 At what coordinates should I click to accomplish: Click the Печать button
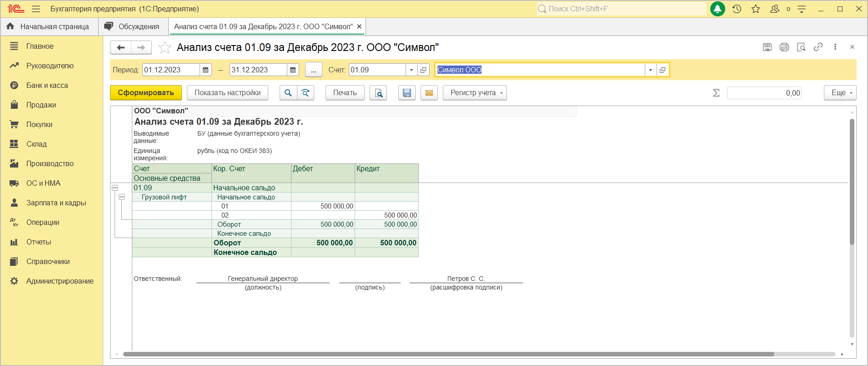pyautogui.click(x=345, y=93)
